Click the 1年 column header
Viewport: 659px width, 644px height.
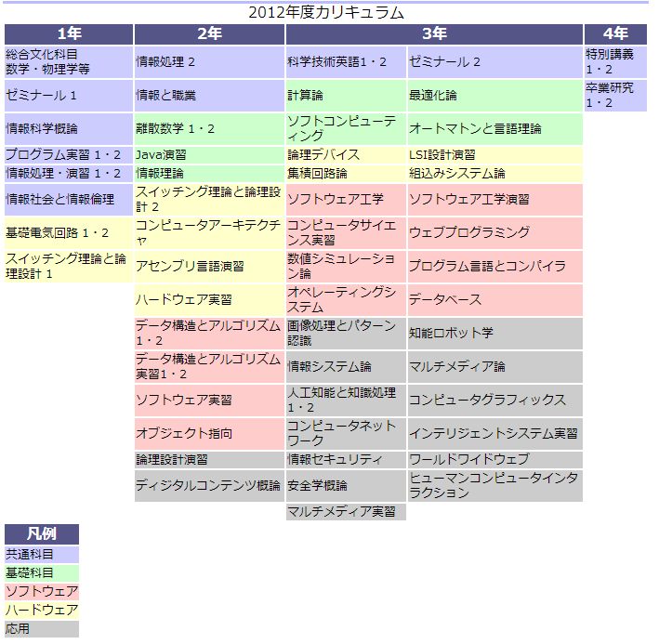(x=69, y=34)
